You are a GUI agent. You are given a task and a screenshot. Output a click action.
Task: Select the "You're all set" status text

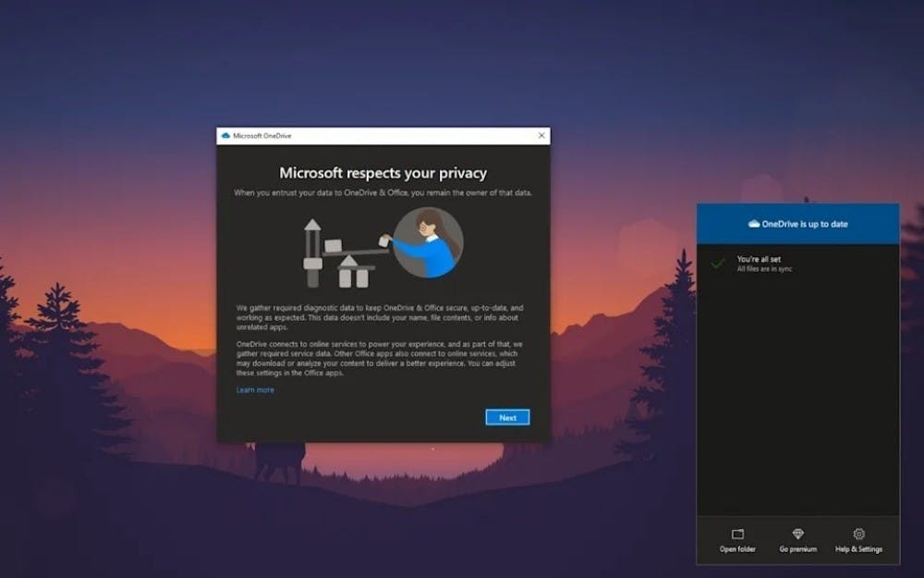tap(760, 259)
